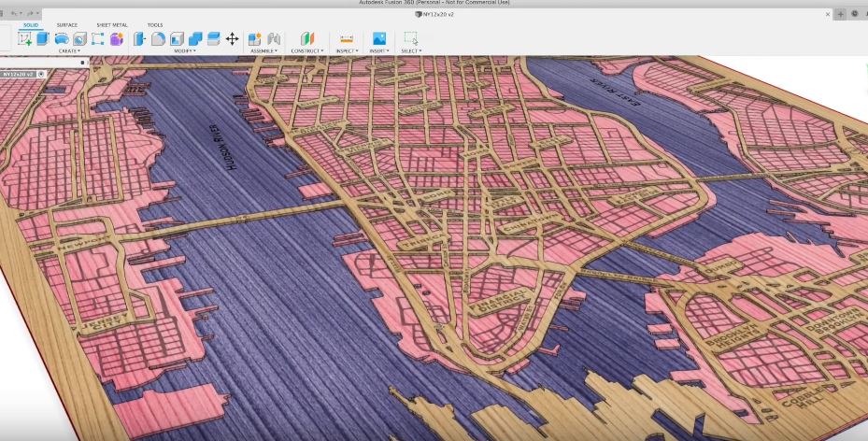Open a new design tab with plus
This screenshot has width=868, height=441.
[x=840, y=14]
